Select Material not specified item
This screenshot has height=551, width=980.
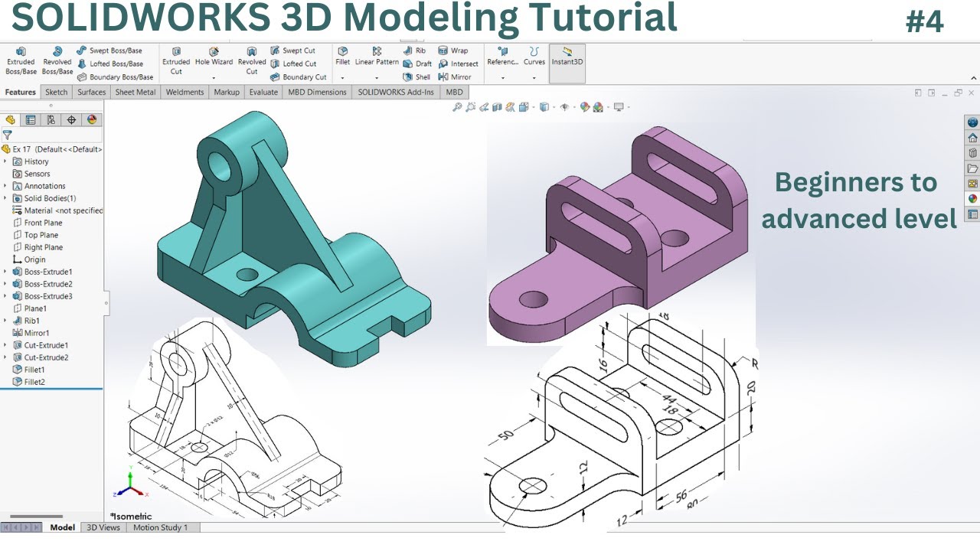click(57, 210)
